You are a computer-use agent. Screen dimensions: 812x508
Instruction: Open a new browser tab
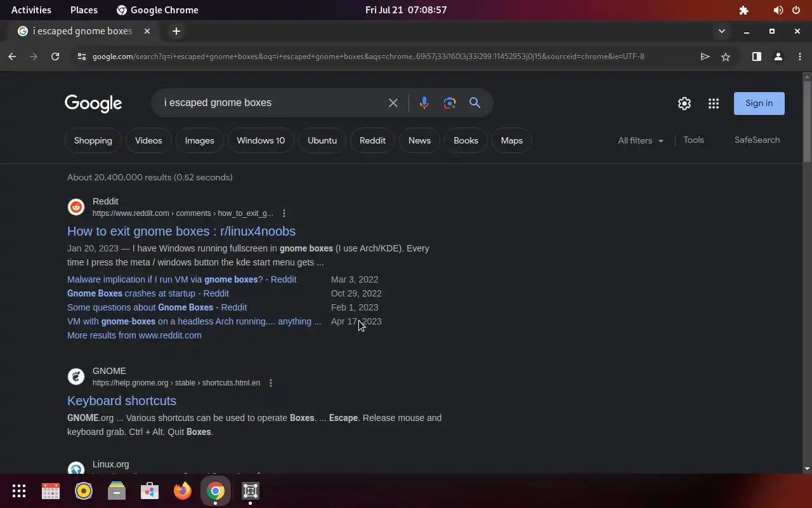(x=176, y=31)
